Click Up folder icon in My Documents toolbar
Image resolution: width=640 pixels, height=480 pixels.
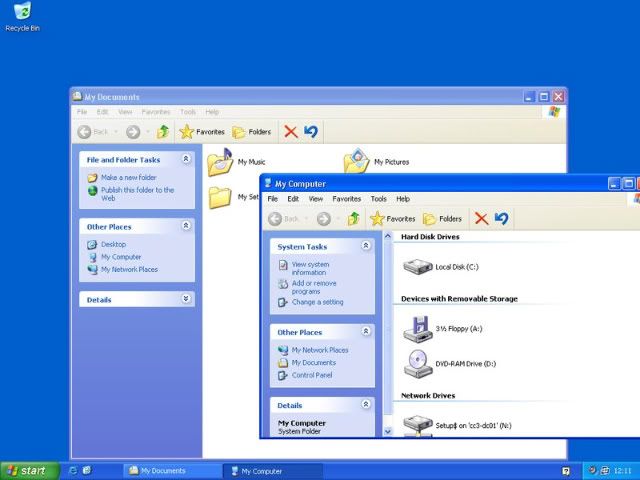[x=163, y=131]
